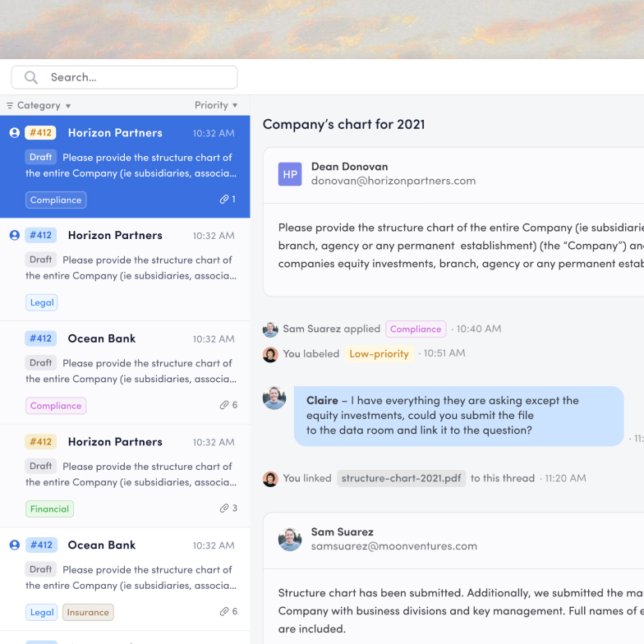Viewport: 644px width, 644px height.
Task: Click the HP avatar for Dean Donovan
Action: point(290,173)
